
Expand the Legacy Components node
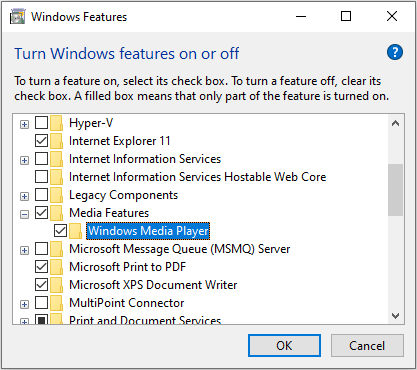[x=24, y=197]
